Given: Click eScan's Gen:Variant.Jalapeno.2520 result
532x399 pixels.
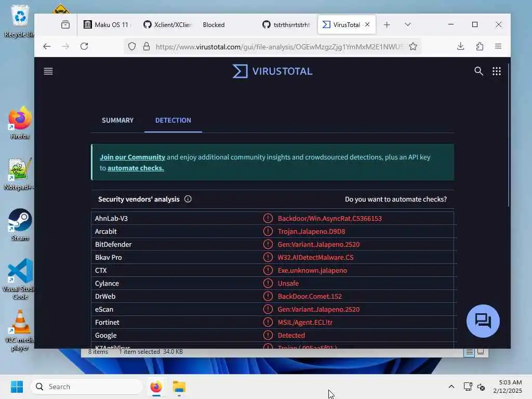Looking at the screenshot, I should (318, 309).
